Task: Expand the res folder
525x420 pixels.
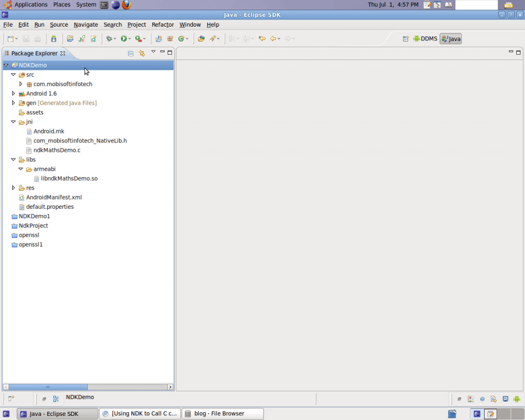Action: 14,188
